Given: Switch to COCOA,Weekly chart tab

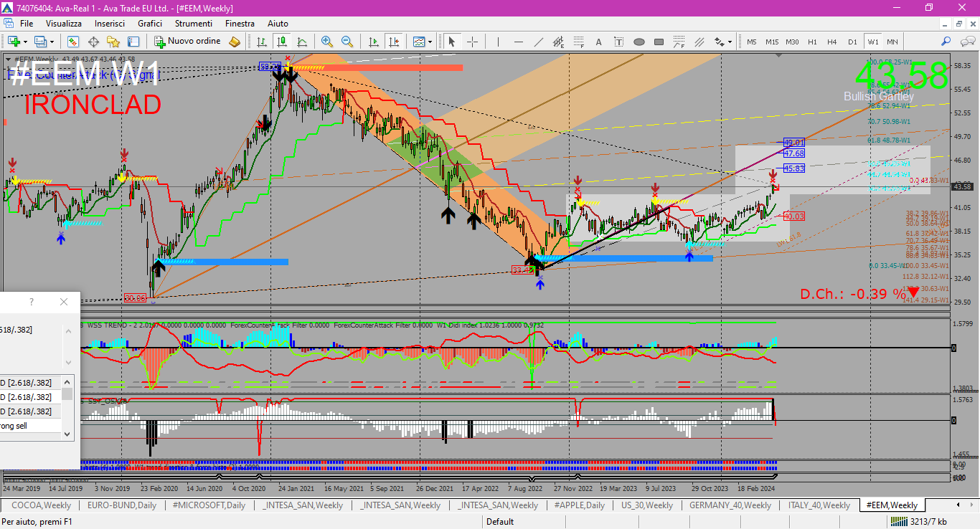Looking at the screenshot, I should tap(41, 505).
